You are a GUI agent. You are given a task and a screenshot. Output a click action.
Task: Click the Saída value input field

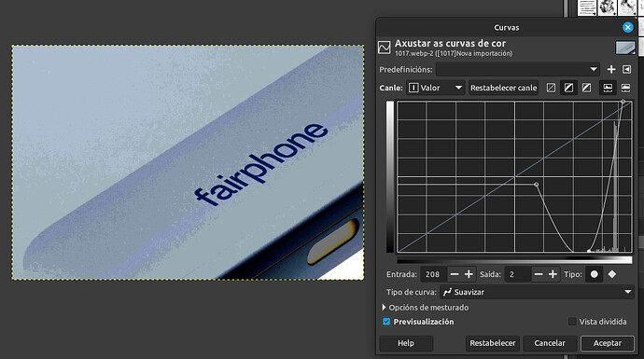pos(517,274)
